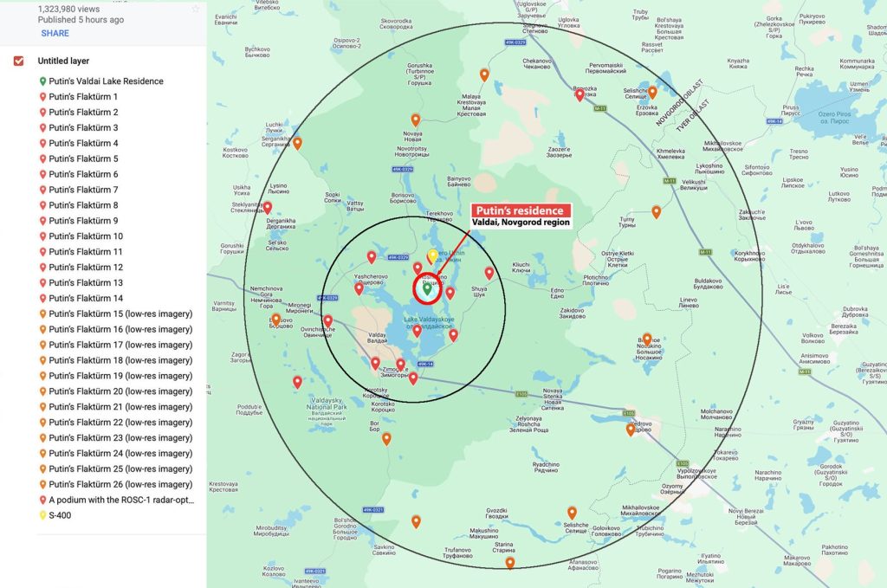Click the red marker near Bolshoye Noskino

pos(646,338)
